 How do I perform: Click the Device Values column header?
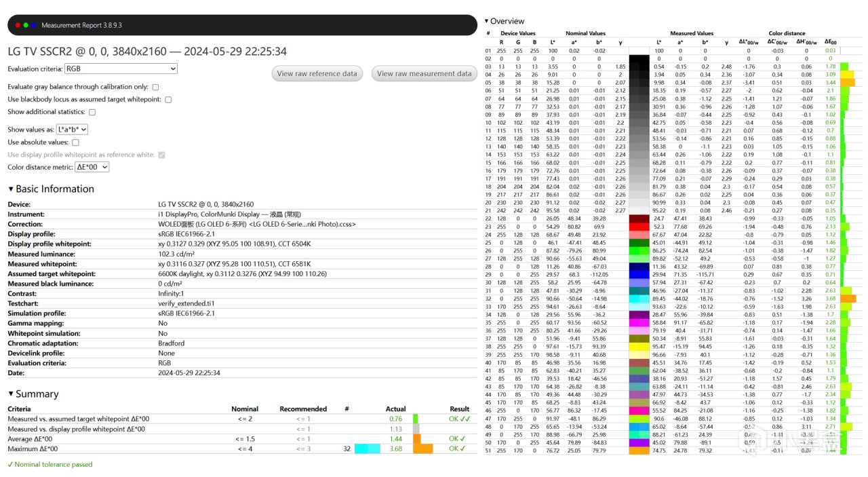tap(517, 33)
